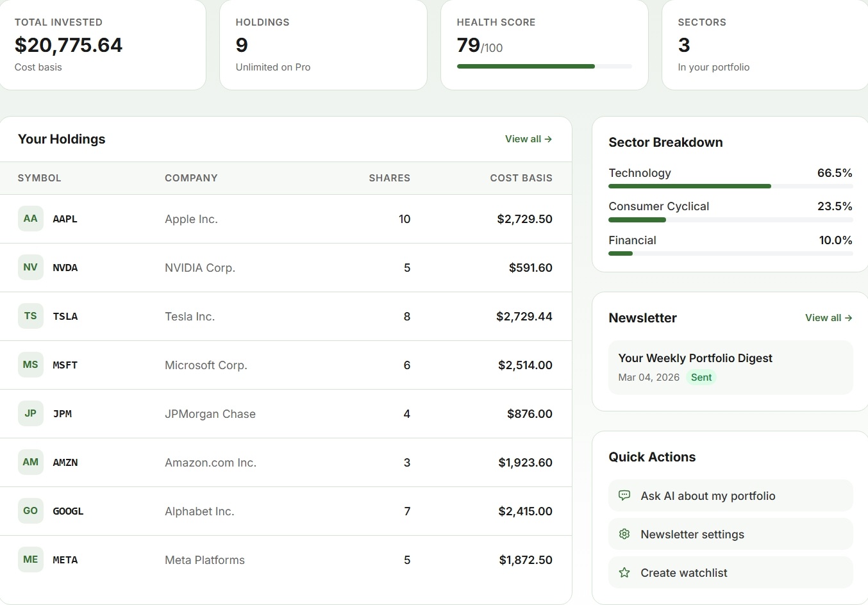The image size is (868, 605).
Task: Select the JPM ticker symbol
Action: 62,414
